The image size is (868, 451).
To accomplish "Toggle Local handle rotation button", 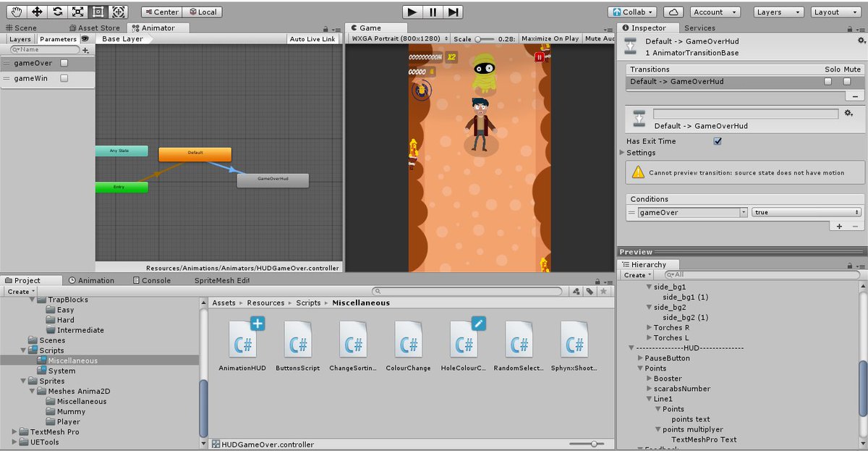I will 203,12.
